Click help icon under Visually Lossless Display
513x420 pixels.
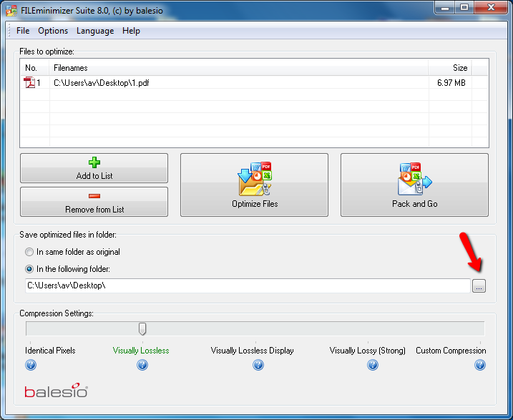click(x=258, y=365)
